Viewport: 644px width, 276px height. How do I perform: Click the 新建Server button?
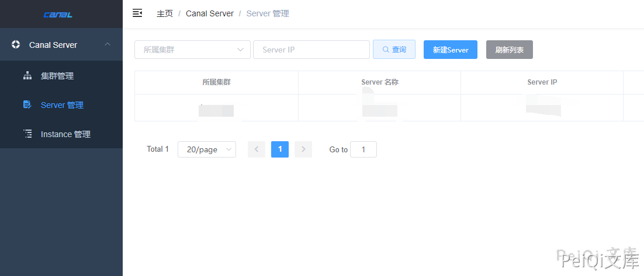click(451, 50)
